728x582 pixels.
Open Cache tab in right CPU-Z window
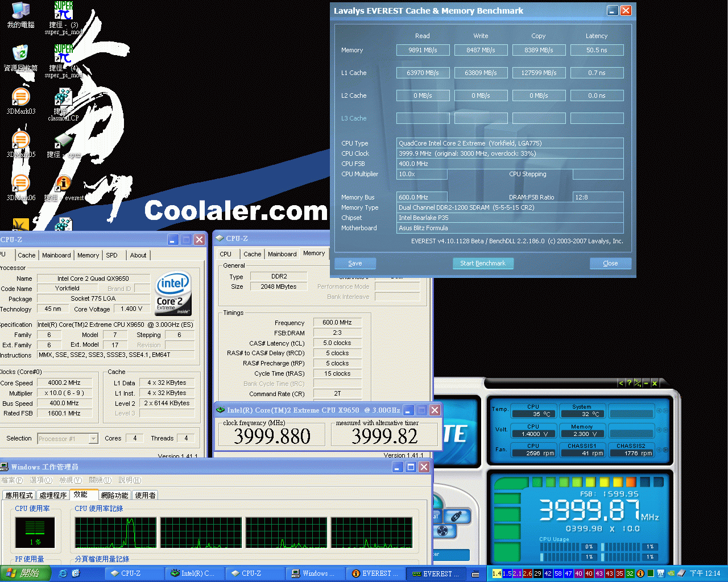tap(252, 254)
